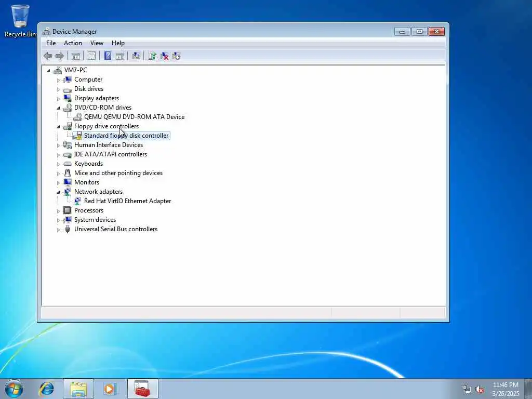Open the File menu
Screen dimensions: 532x399
click(x=51, y=43)
